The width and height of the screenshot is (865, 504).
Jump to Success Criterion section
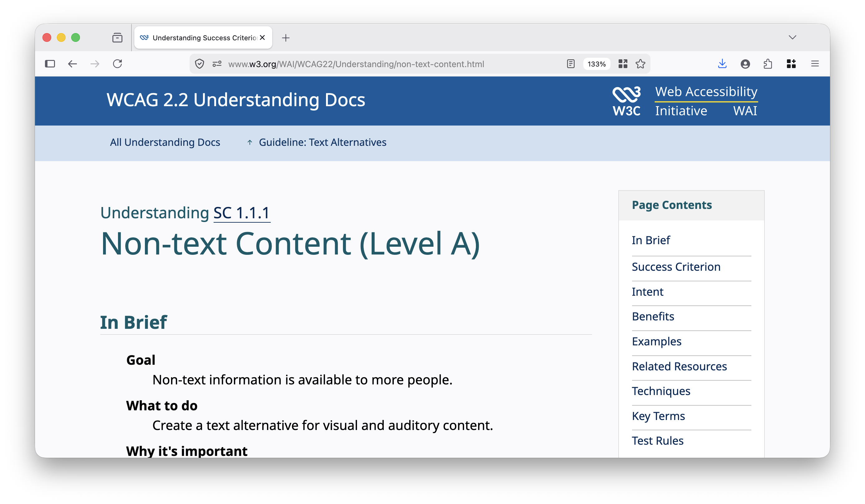[676, 267]
